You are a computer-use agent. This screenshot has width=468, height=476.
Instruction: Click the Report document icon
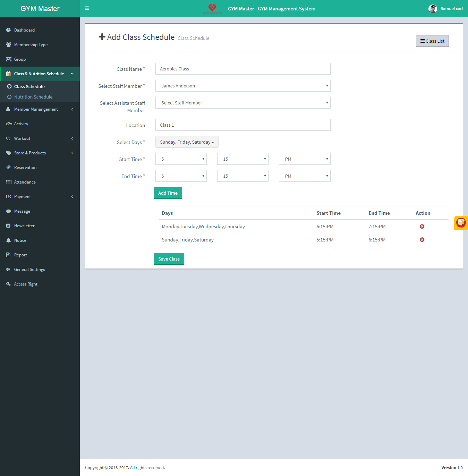[x=8, y=255]
